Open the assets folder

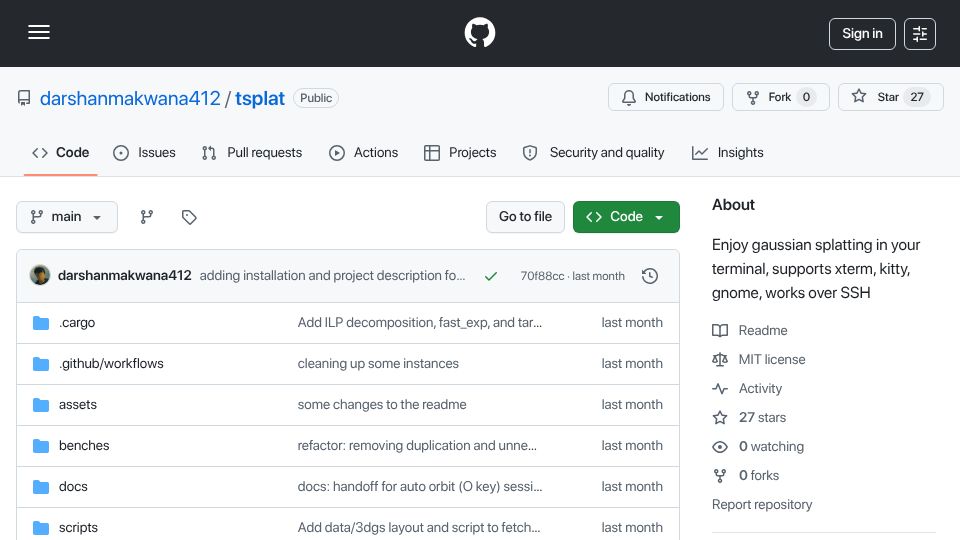coord(78,405)
